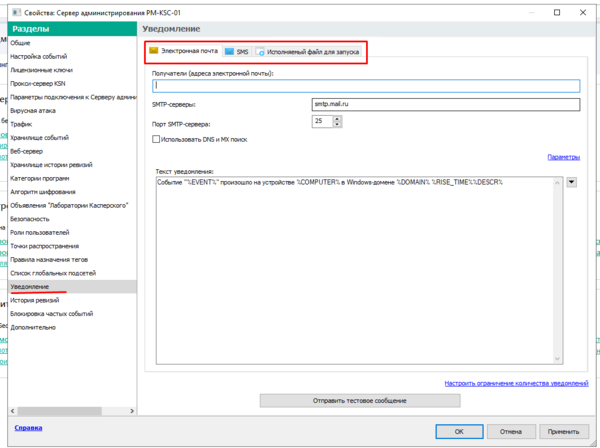
Task: Confirm with the OK button
Action: [459, 432]
